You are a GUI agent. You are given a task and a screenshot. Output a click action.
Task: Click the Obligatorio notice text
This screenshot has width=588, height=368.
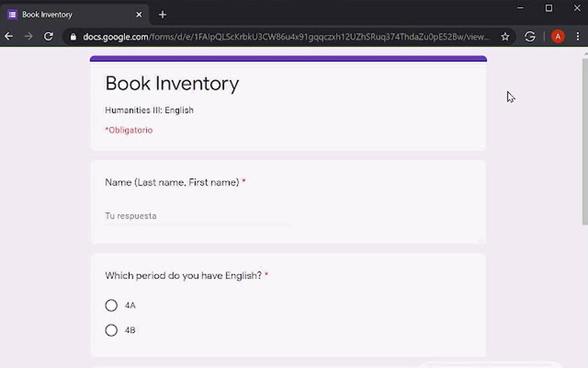(129, 130)
